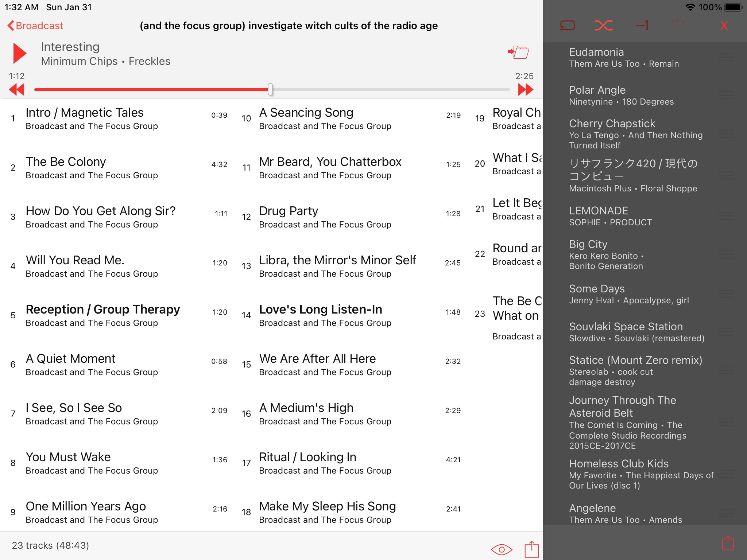Image resolution: width=747 pixels, height=560 pixels.
Task: Toggle stop-after-one-track icon
Action: coord(642,25)
